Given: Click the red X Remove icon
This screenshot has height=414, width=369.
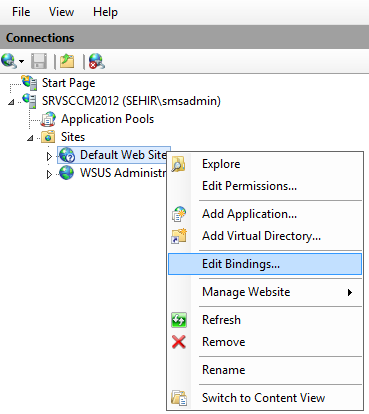Looking at the screenshot, I should [179, 342].
